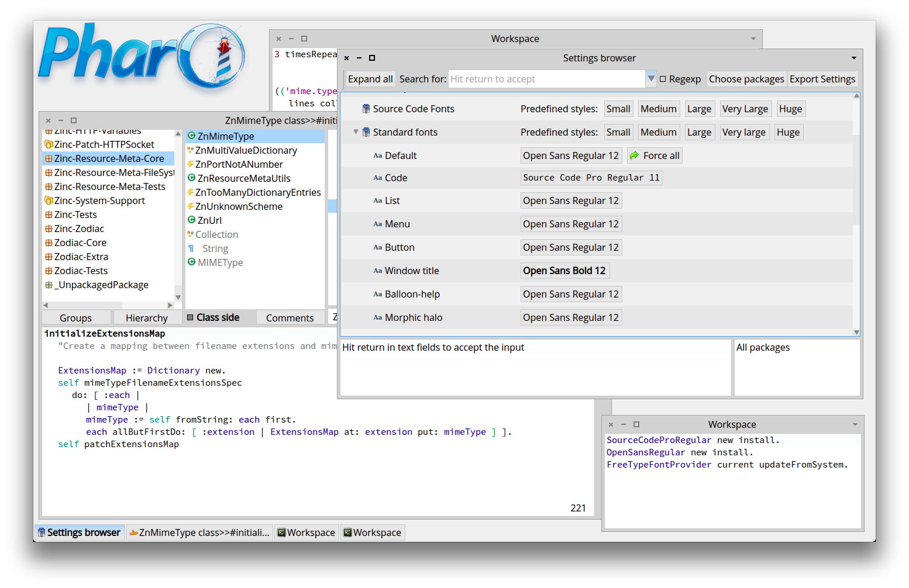Click the ZnTooManyDictionaryEntries exception icon
The width and height of the screenshot is (909, 588).
coord(191,192)
